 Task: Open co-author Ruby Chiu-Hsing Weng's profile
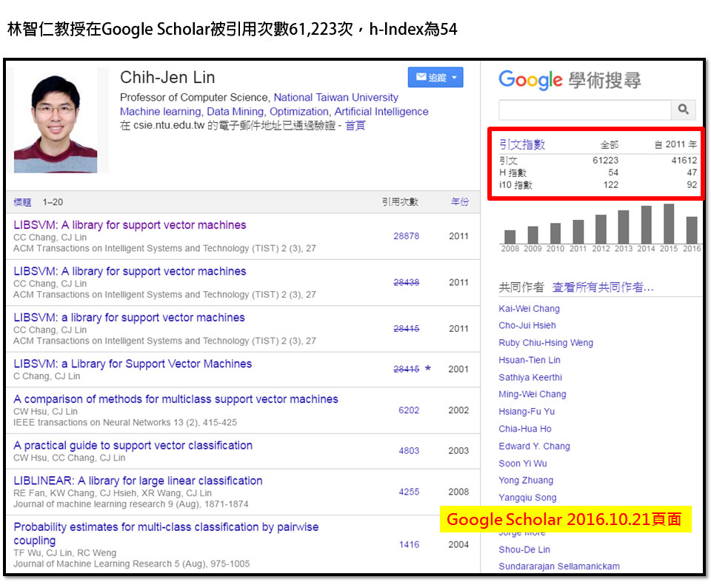(x=546, y=343)
